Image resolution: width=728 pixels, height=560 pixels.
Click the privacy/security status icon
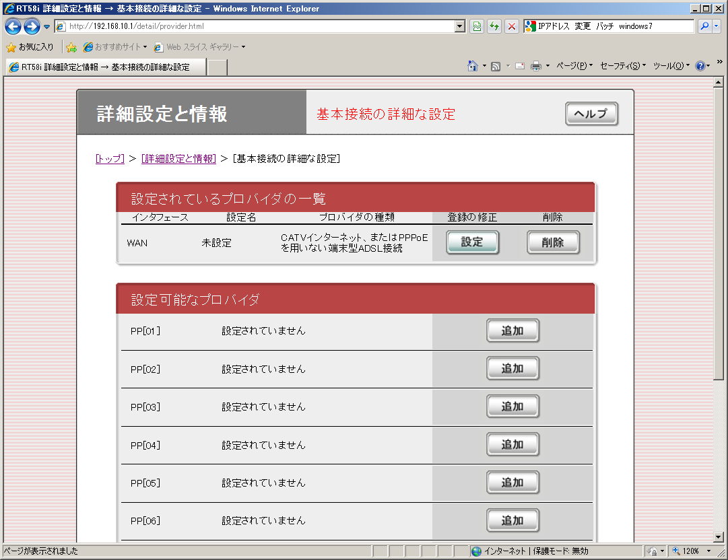653,551
